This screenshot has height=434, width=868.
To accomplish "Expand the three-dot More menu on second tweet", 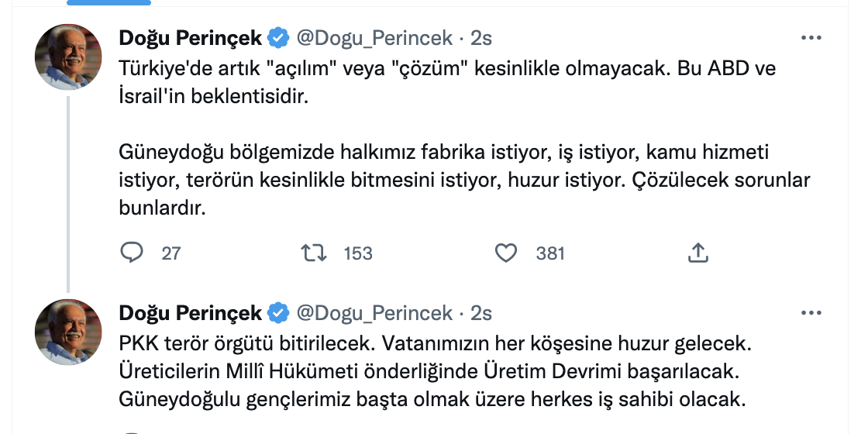I will point(811,313).
